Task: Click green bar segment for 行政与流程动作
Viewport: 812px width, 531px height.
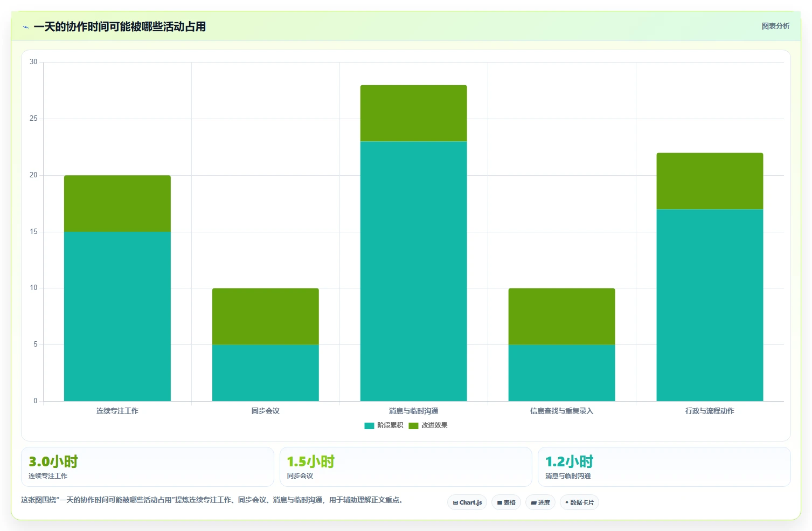Action: (710, 181)
